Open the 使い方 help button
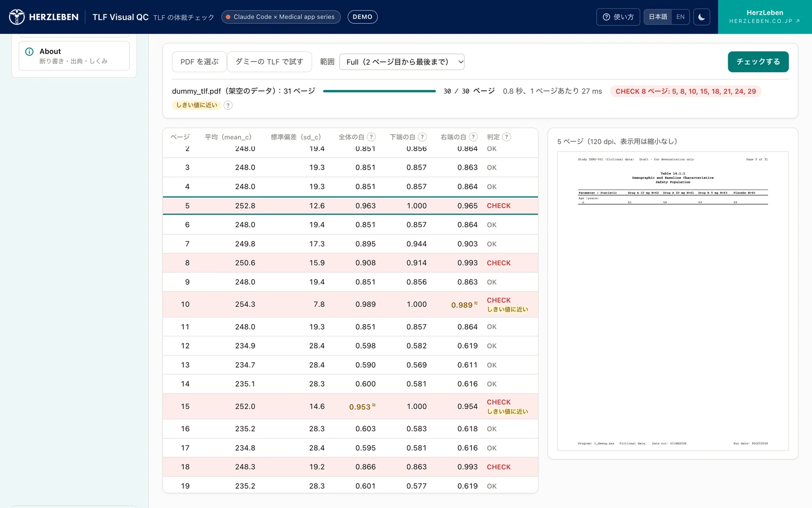The image size is (812, 508). pyautogui.click(x=618, y=17)
